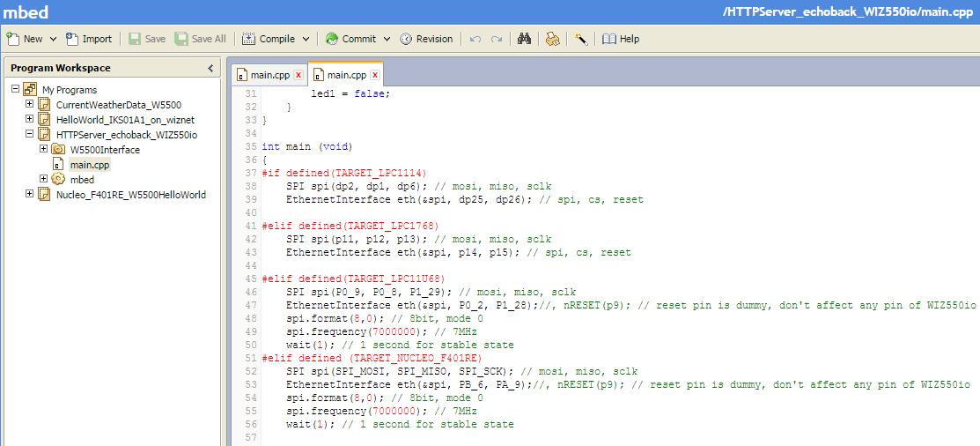Expand the W5500Interface library folder
The height and width of the screenshot is (446, 980).
(44, 149)
